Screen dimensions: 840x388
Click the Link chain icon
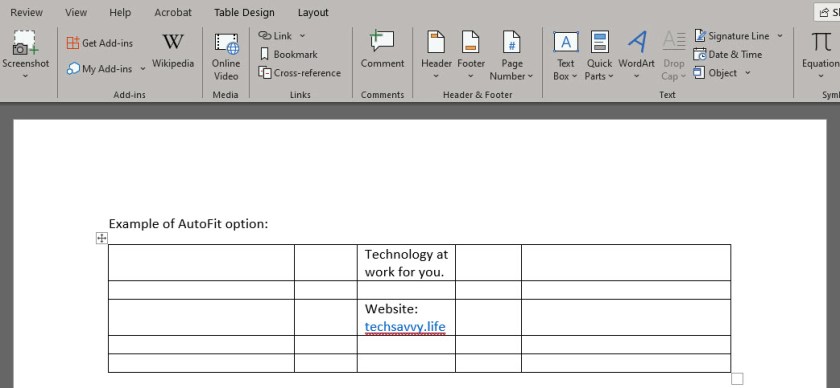265,35
